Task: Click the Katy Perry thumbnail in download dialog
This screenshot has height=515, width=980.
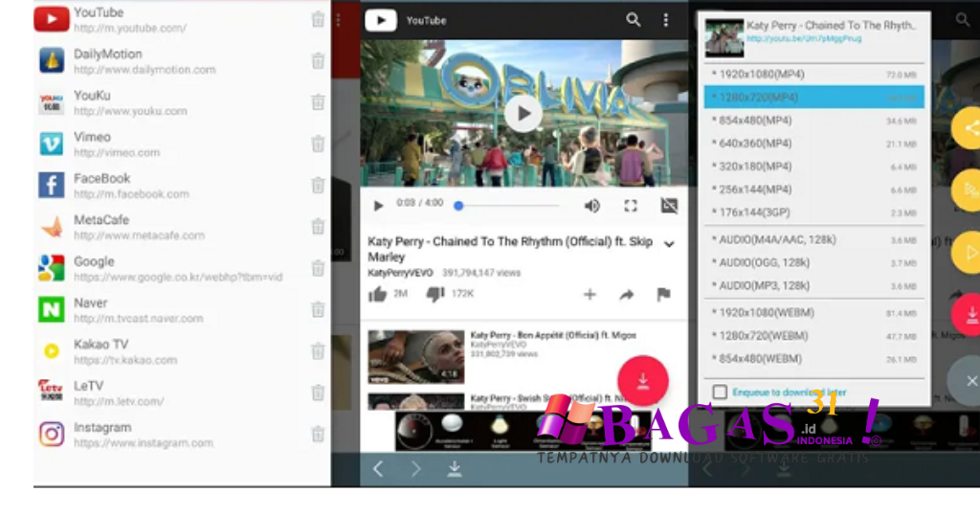Action: [x=724, y=38]
